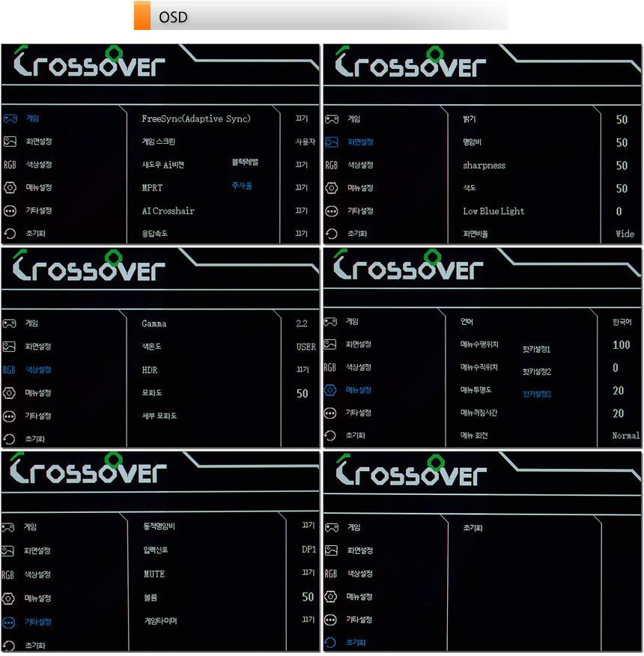
Task: Click the highlighted blue three-dots icon
Action: (9, 622)
